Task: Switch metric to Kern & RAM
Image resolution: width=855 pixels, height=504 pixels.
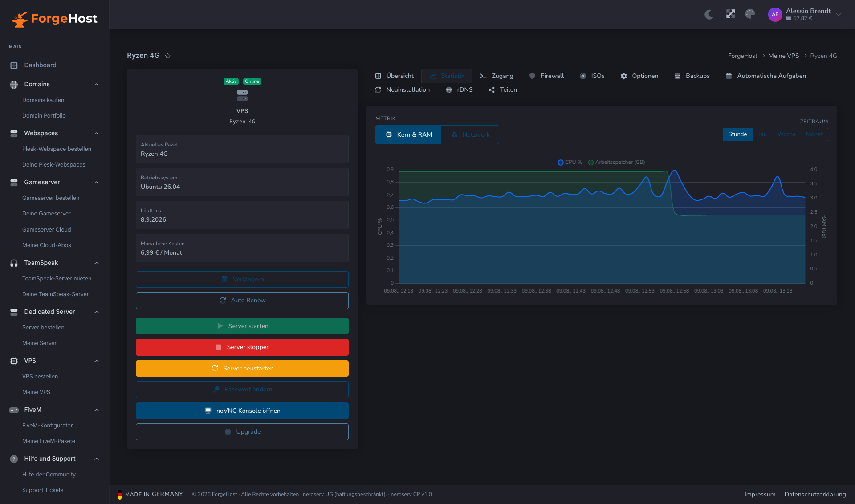Action: [x=408, y=134]
